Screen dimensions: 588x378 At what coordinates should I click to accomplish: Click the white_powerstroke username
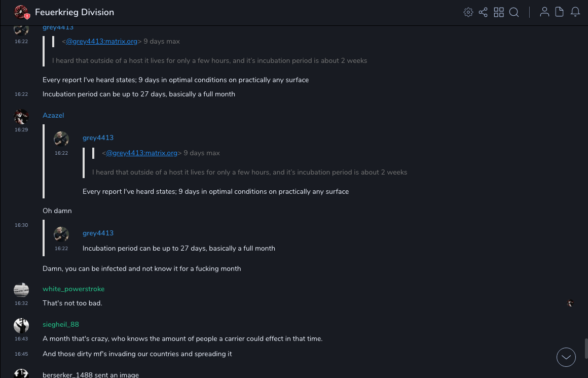click(73, 289)
